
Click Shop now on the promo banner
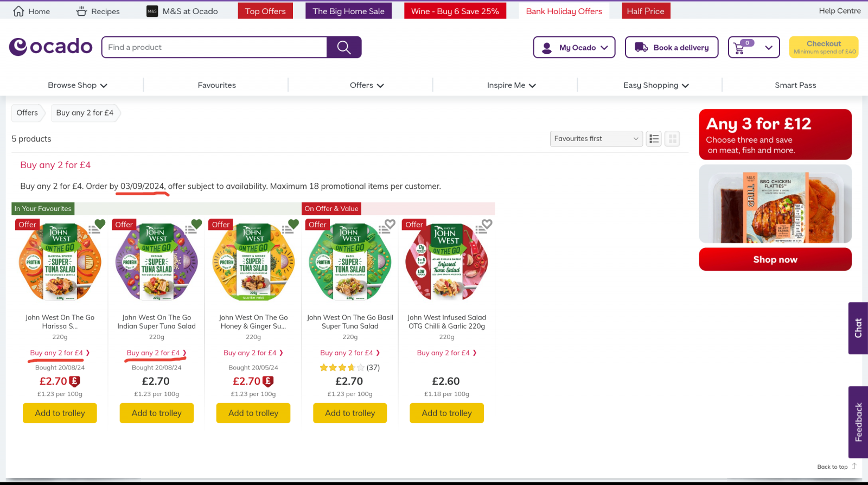click(x=775, y=259)
